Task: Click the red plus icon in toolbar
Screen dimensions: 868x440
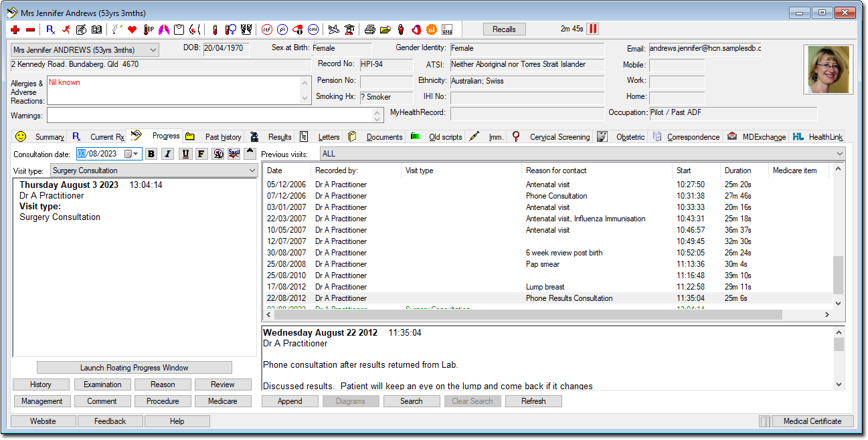Action: [x=15, y=29]
